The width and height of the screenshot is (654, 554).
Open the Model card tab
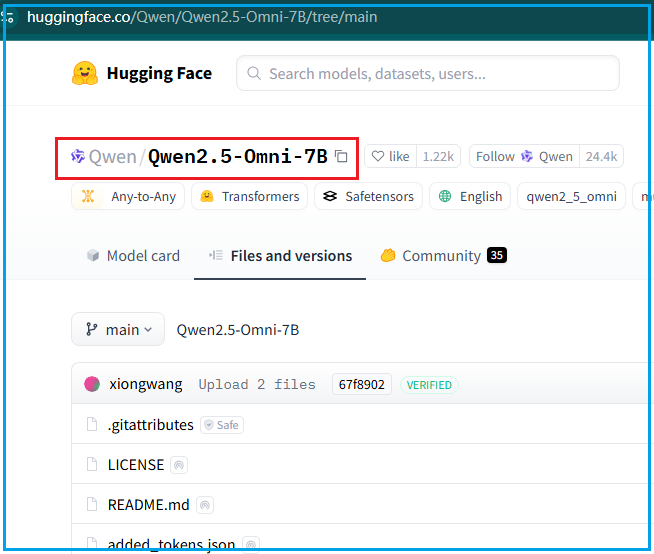tap(133, 256)
